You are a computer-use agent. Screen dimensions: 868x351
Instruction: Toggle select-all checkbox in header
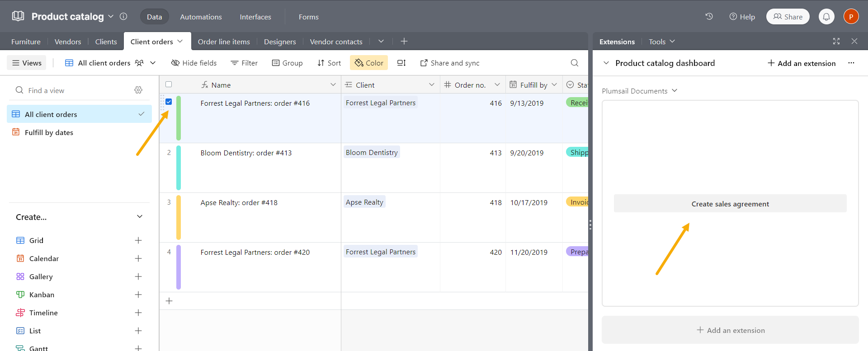pos(169,84)
